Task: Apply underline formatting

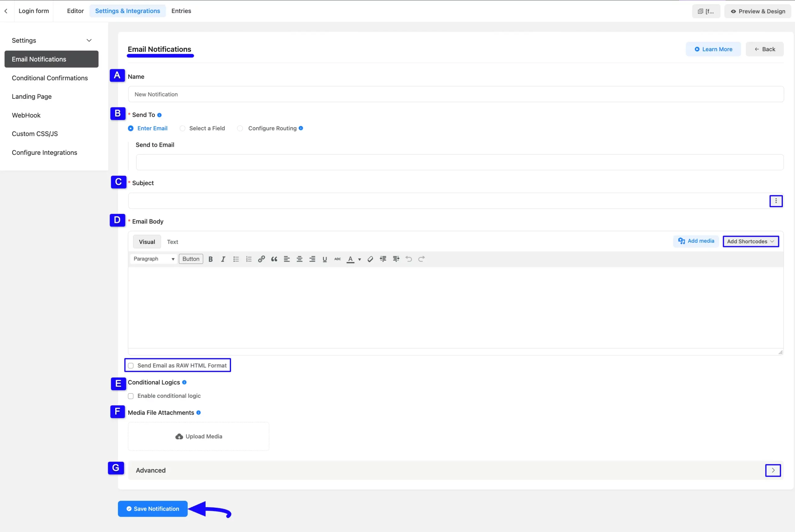Action: point(325,259)
